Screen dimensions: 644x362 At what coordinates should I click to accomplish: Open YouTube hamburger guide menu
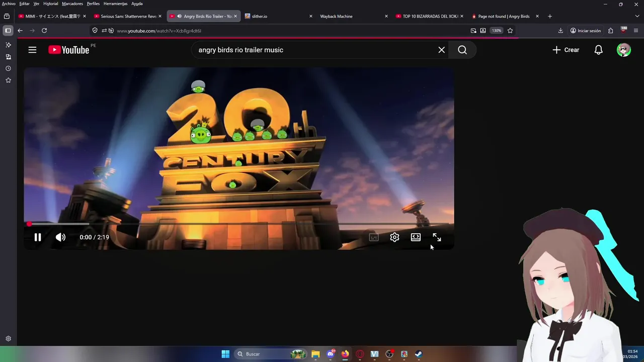(32, 50)
